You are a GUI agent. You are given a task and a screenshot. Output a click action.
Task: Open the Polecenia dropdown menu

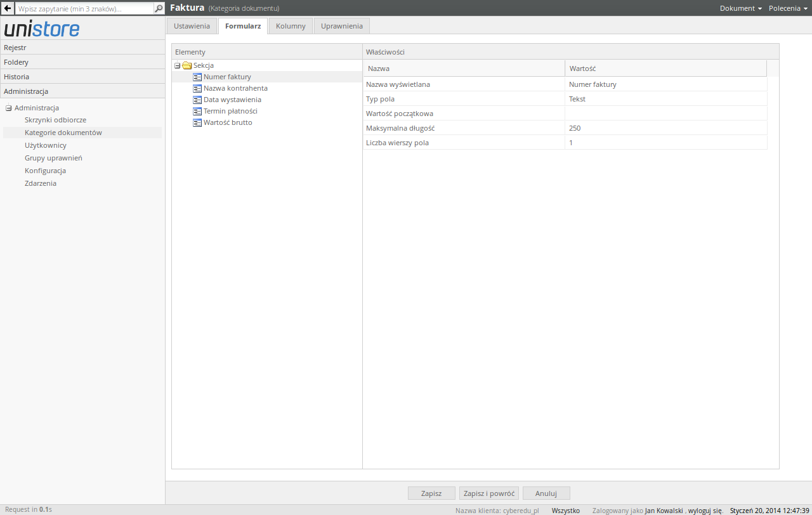click(788, 8)
